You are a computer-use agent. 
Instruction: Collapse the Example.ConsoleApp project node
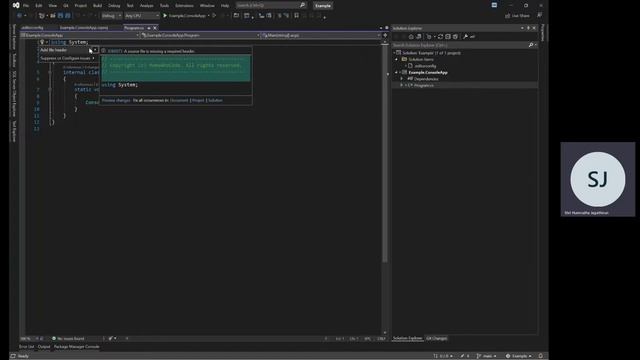click(396, 73)
